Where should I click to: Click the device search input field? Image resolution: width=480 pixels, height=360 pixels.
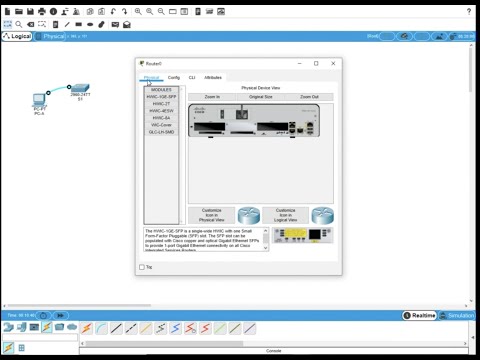click(40, 338)
